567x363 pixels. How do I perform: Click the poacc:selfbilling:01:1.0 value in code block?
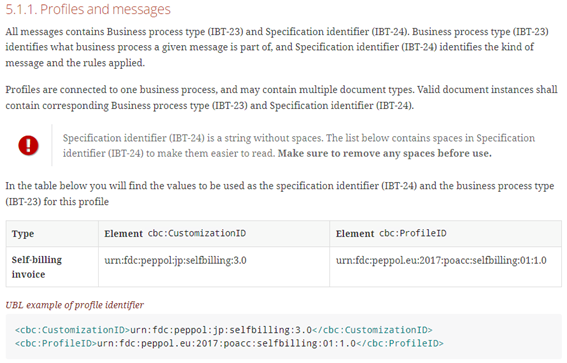point(290,343)
